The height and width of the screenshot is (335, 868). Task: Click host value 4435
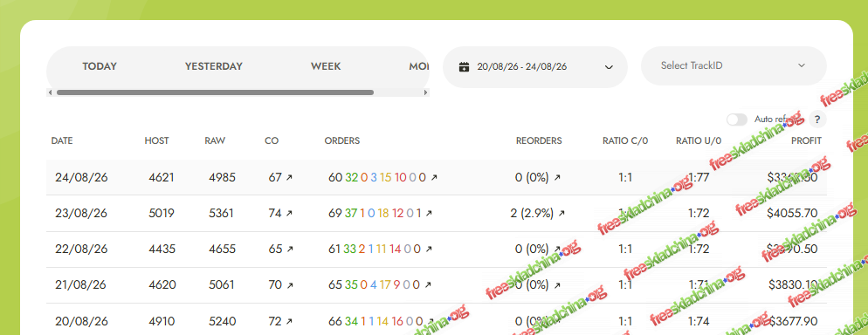(x=162, y=250)
